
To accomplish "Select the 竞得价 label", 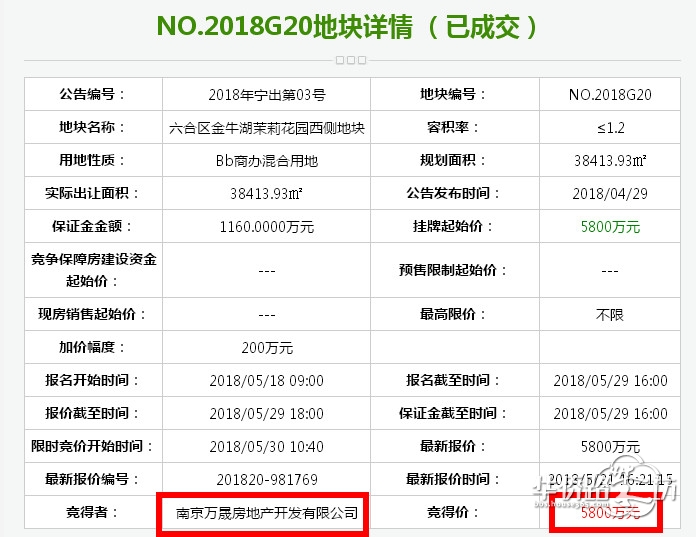I will coord(454,512).
